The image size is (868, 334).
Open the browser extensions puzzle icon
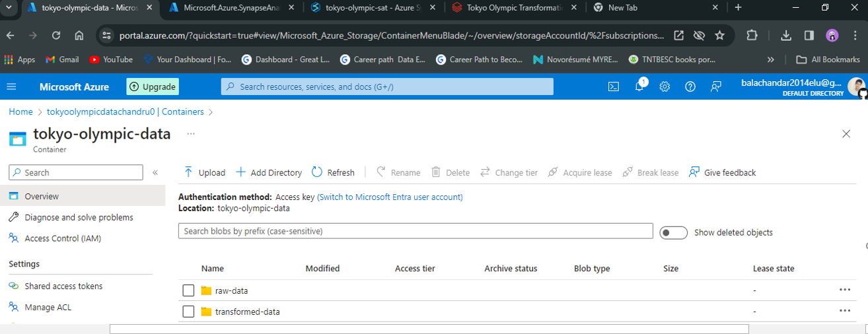(x=752, y=36)
